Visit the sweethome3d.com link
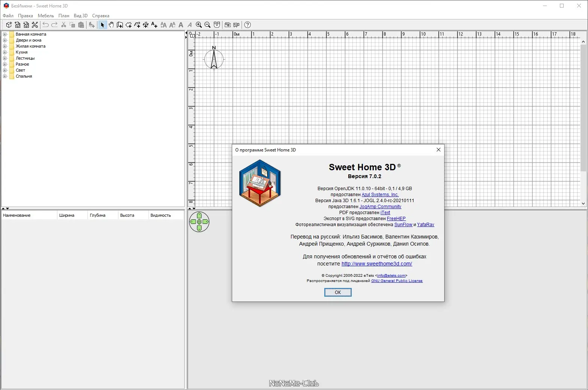This screenshot has height=390, width=588. click(377, 264)
